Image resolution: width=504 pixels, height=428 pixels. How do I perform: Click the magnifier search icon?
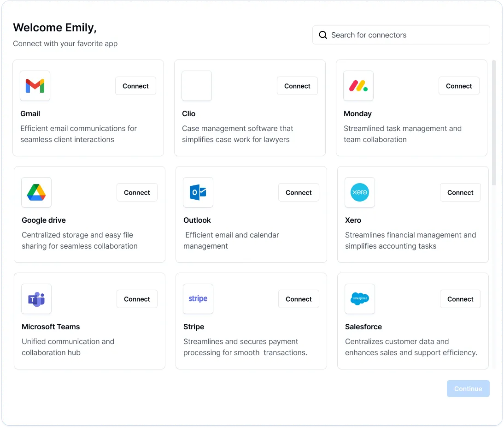(x=322, y=35)
